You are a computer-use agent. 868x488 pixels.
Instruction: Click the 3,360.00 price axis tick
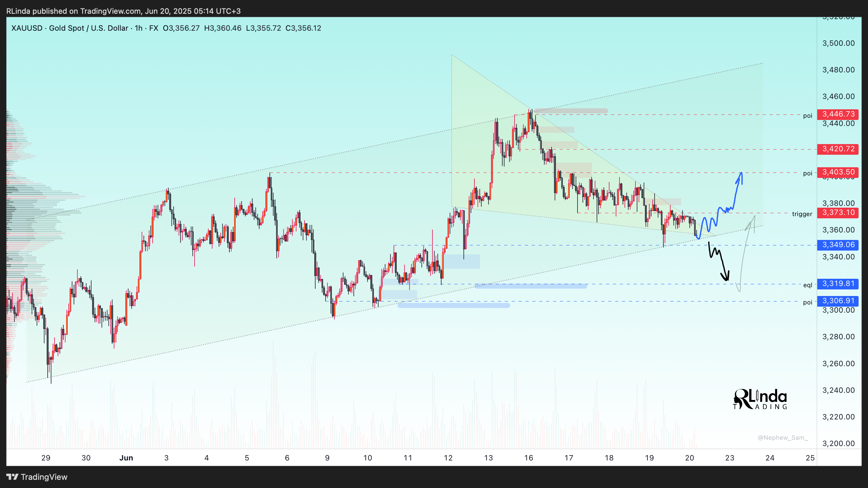(x=838, y=230)
